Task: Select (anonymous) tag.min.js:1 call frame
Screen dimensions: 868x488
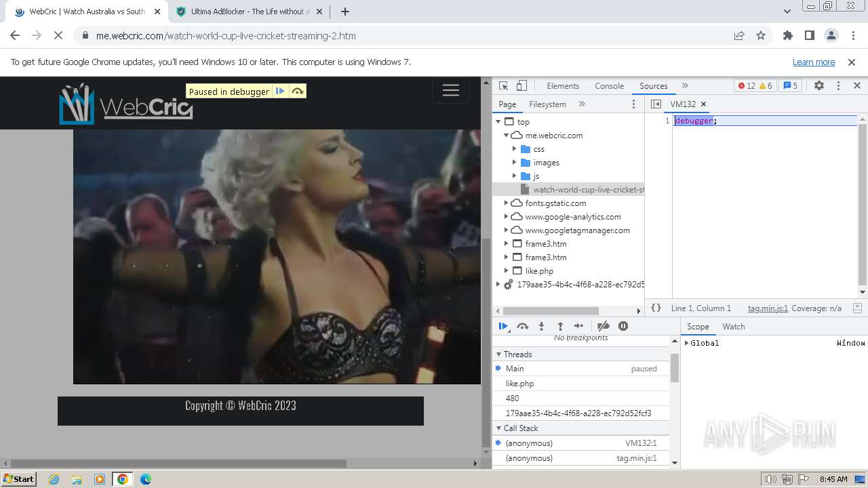Action: 580,458
